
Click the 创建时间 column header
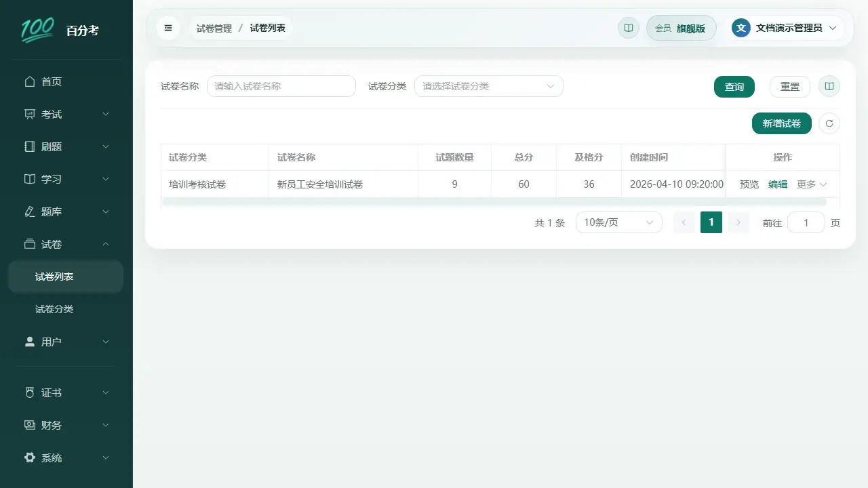[673, 157]
